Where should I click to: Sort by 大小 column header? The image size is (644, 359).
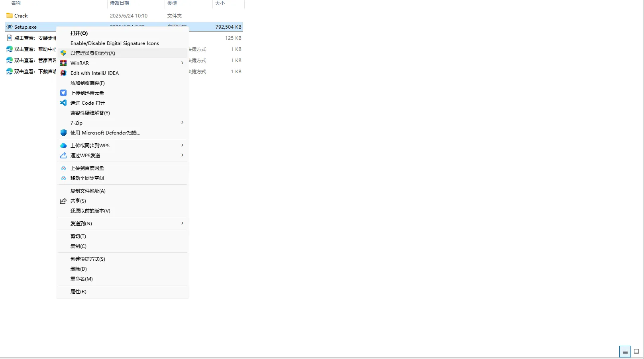click(x=220, y=3)
